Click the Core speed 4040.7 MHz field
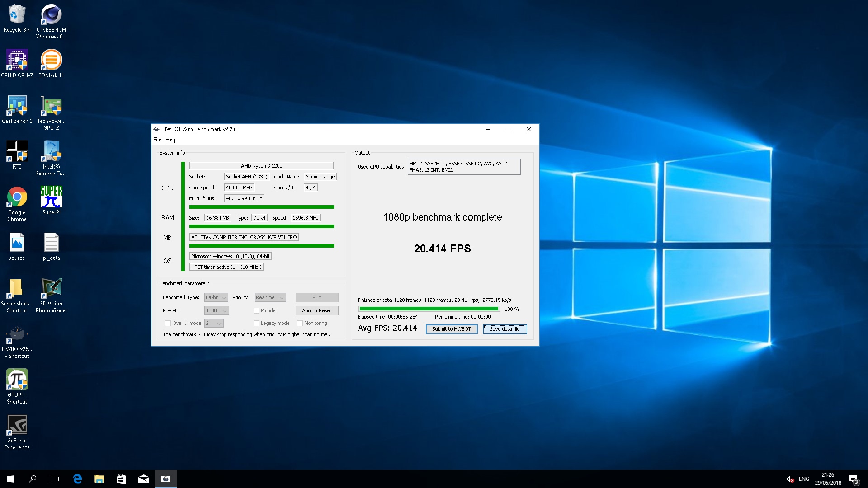Image resolution: width=868 pixels, height=488 pixels. 239,188
